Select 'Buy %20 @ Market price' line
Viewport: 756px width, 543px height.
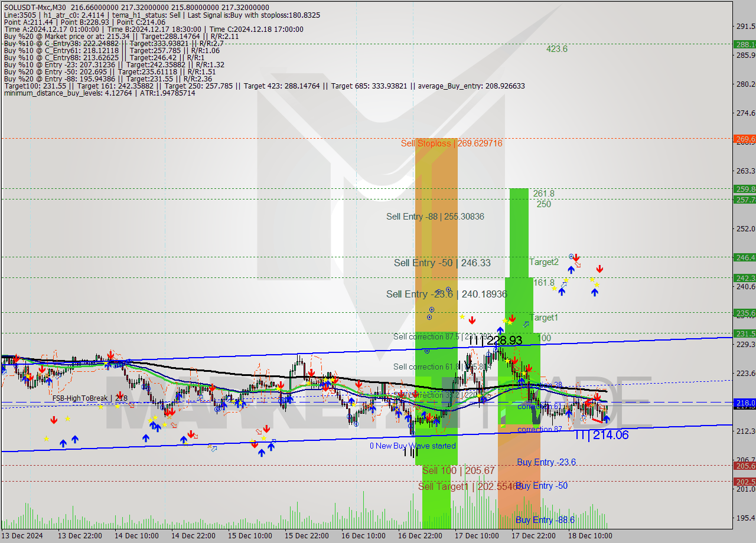coord(121,36)
